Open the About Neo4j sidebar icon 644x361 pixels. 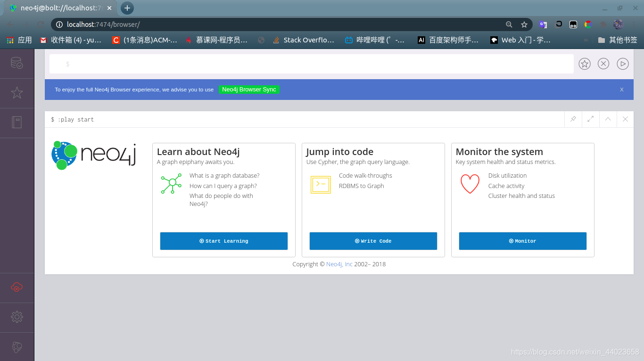tap(17, 347)
